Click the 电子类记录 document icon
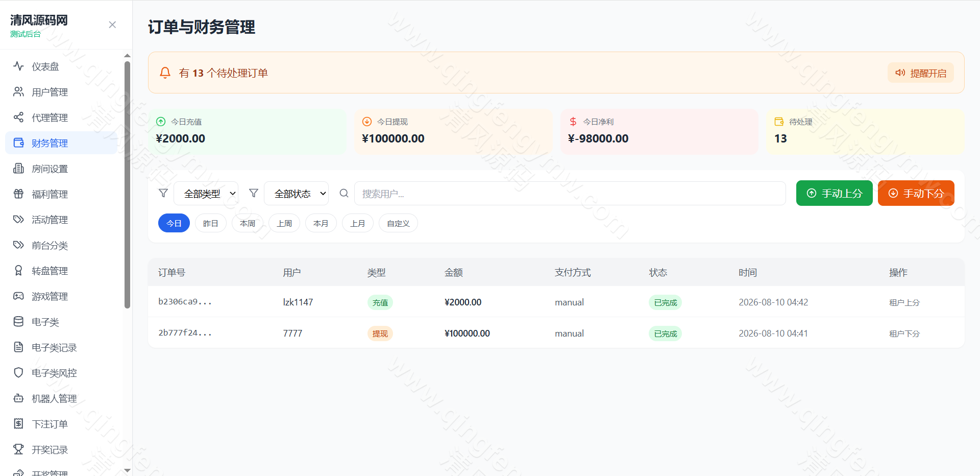 point(18,347)
